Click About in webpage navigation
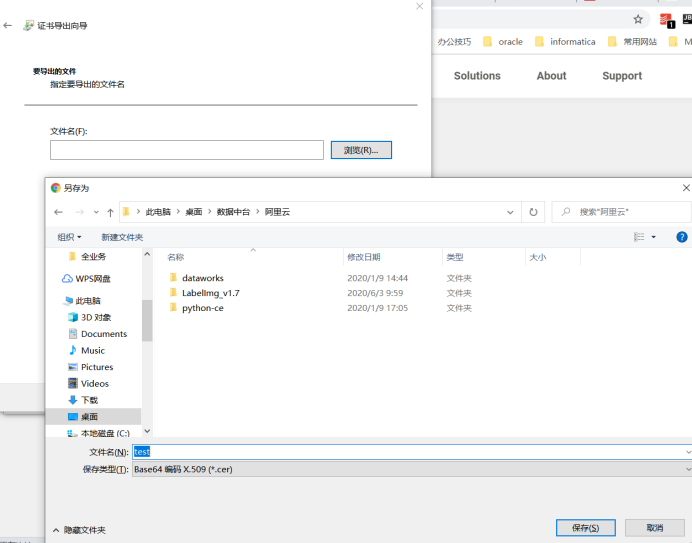This screenshot has width=692, height=543. (x=551, y=76)
